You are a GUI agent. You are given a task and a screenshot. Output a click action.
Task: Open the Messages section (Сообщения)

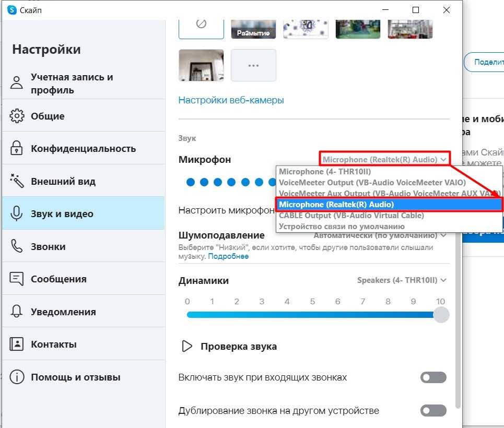[x=84, y=279]
